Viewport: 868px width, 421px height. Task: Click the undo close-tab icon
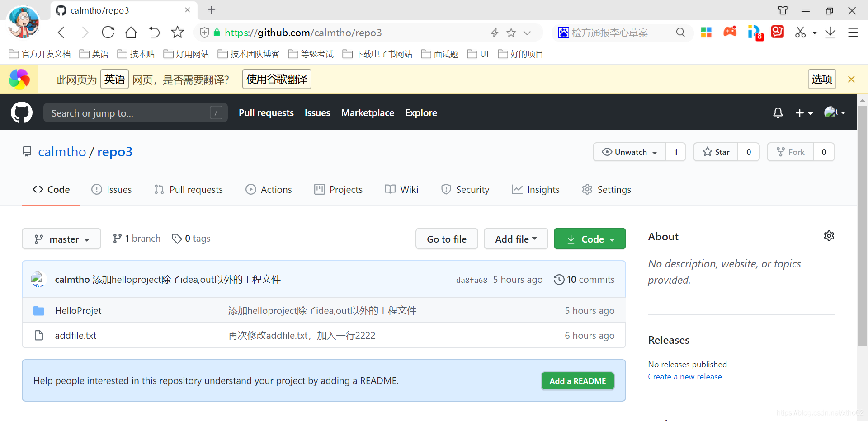(154, 33)
